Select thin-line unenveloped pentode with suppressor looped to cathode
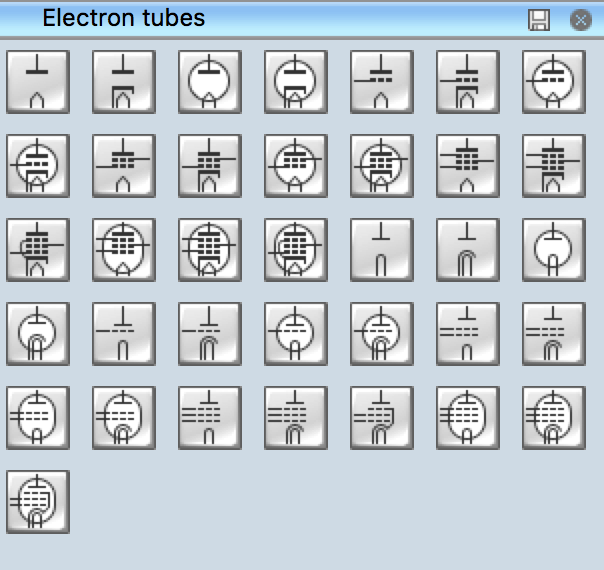The height and width of the screenshot is (570, 604). [x=381, y=417]
